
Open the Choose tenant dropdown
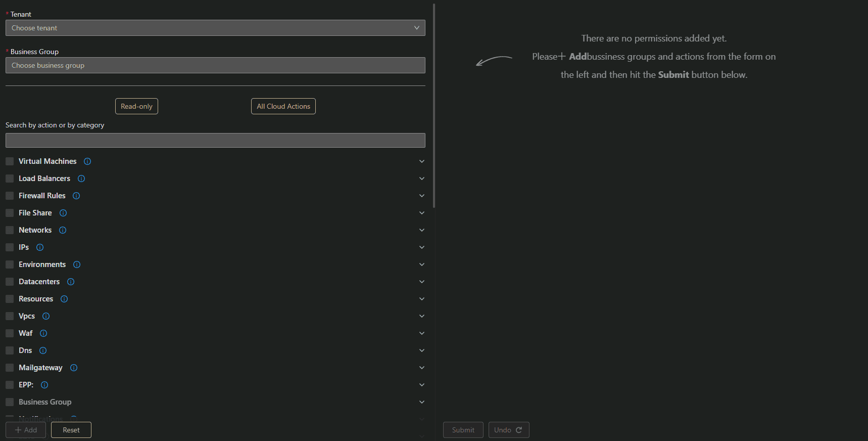[215, 28]
